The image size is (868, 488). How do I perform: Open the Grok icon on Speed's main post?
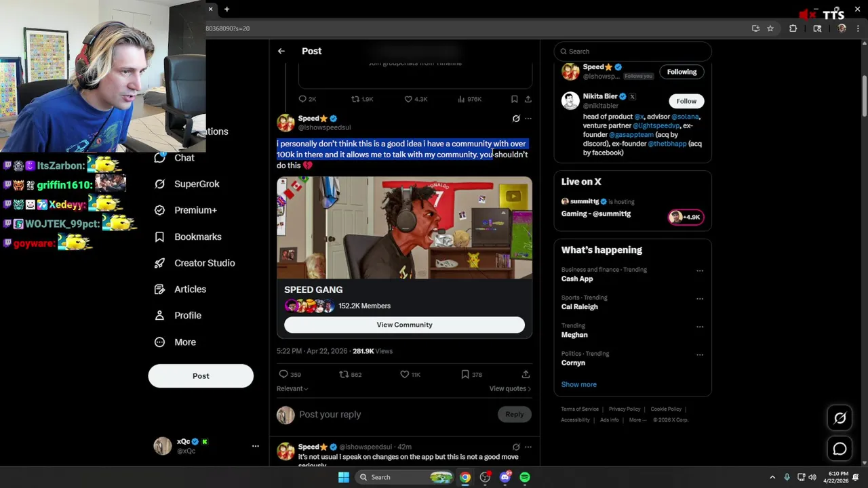[x=516, y=119]
